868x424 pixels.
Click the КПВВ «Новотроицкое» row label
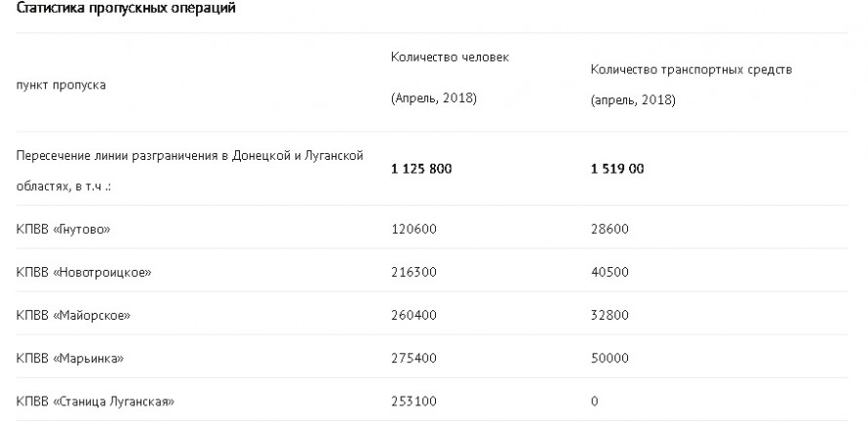(x=85, y=272)
